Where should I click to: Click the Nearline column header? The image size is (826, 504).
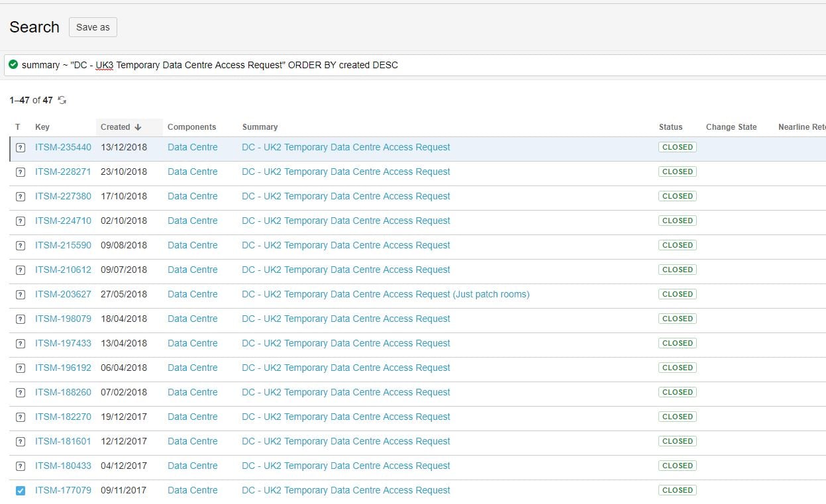[x=802, y=127]
